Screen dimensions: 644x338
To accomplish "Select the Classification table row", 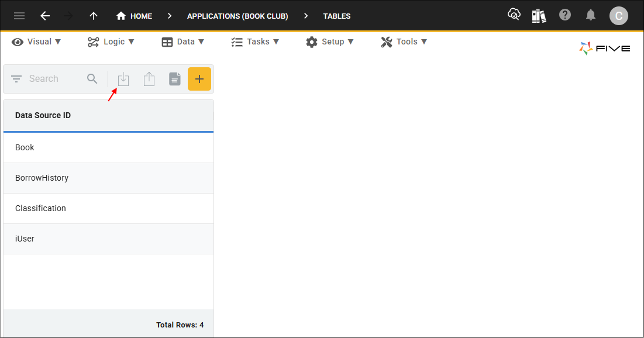I will (108, 209).
